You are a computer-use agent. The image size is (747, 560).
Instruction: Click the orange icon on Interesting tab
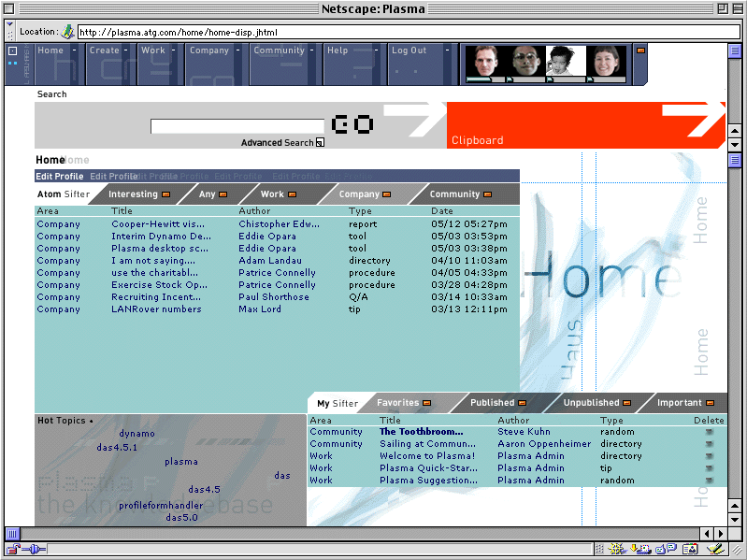165,194
